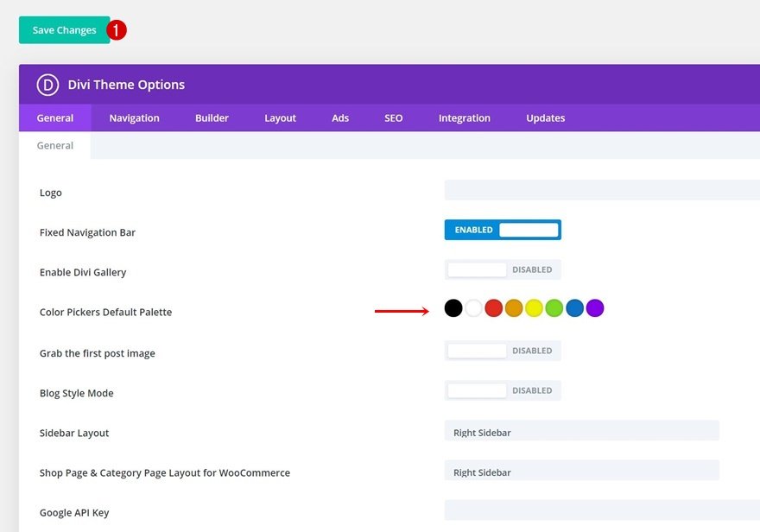Select the General sub-tab
Image resolution: width=760 pixels, height=532 pixels.
(x=54, y=145)
